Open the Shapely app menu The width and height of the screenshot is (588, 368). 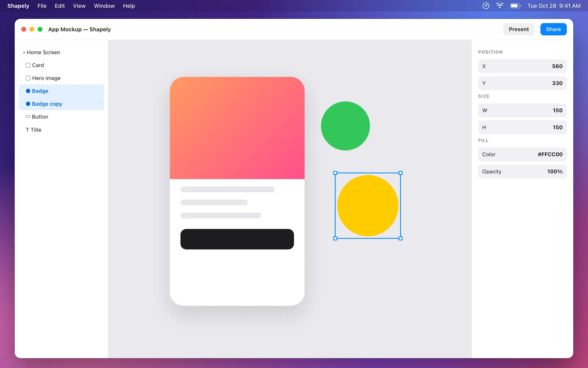(x=18, y=6)
